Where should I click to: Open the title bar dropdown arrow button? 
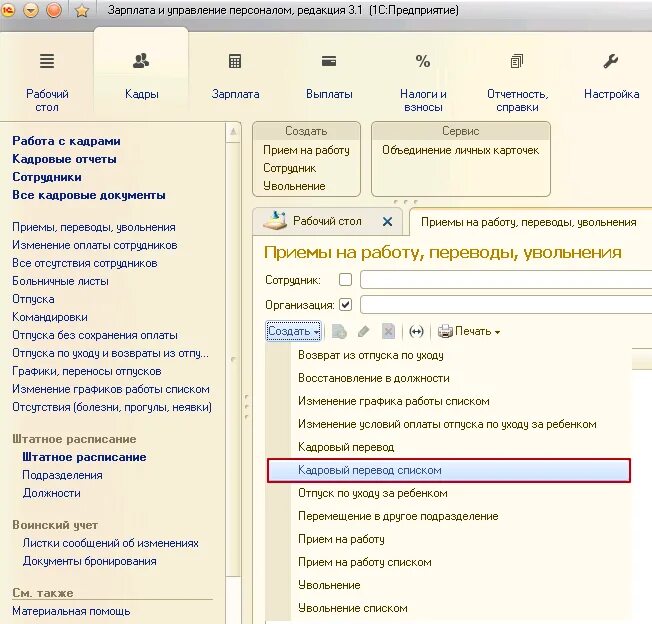(31, 10)
